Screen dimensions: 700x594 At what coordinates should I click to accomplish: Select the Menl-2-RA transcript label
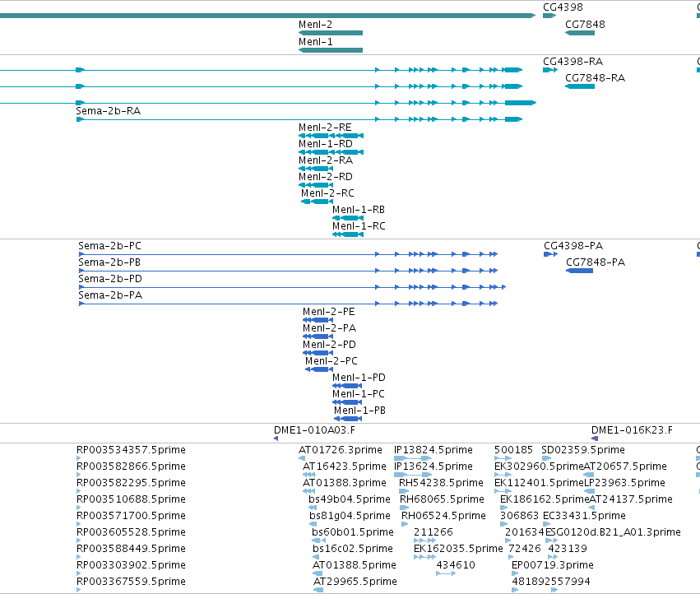(x=326, y=160)
